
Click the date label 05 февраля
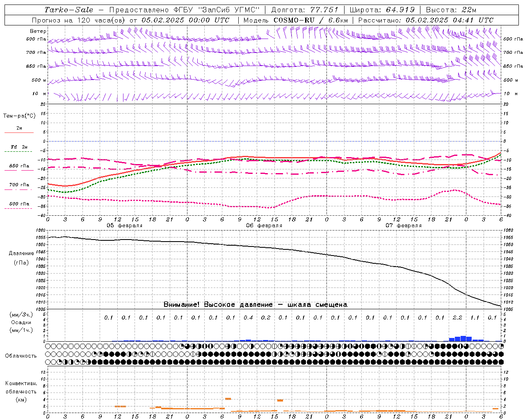(125, 226)
